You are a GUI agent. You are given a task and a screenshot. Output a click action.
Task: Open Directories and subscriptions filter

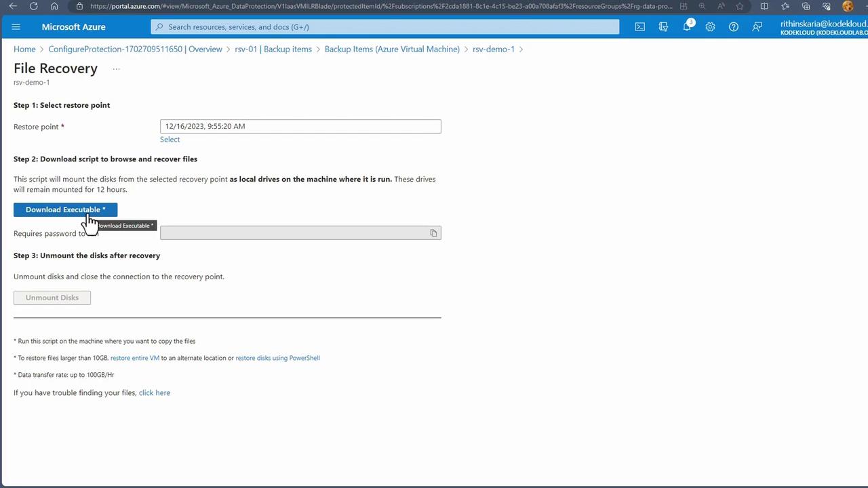pyautogui.click(x=663, y=27)
